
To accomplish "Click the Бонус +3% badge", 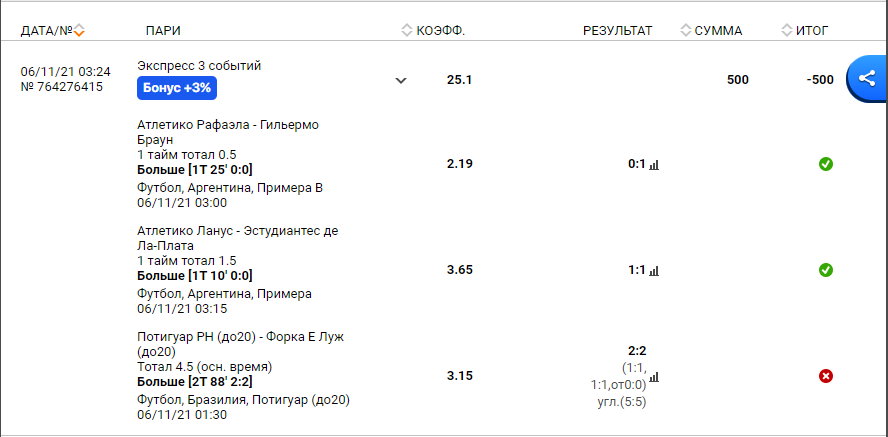I will click(x=177, y=87).
